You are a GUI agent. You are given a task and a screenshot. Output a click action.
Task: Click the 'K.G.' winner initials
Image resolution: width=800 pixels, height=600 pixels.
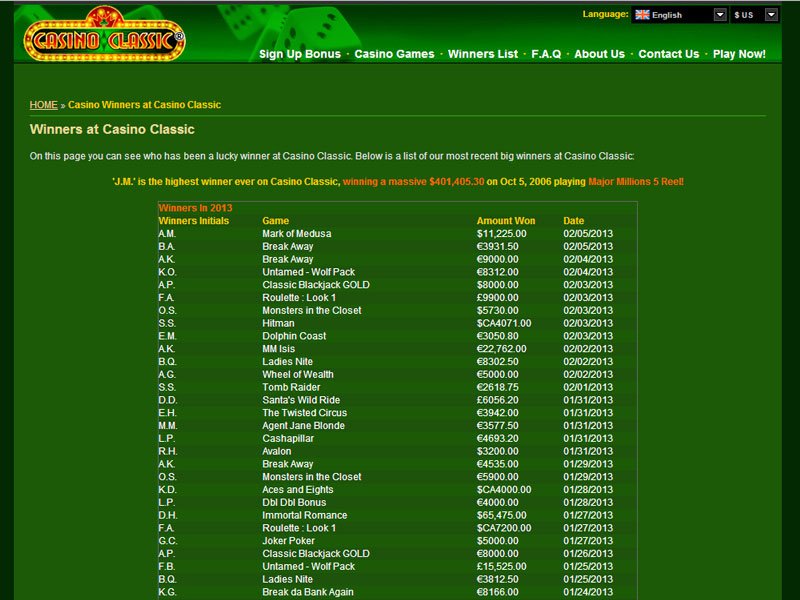coord(167,592)
